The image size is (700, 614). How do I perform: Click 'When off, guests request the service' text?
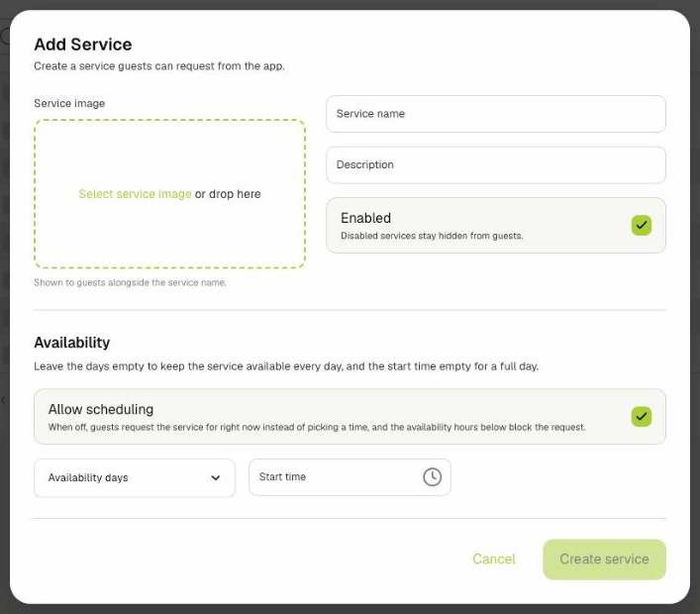(317, 427)
